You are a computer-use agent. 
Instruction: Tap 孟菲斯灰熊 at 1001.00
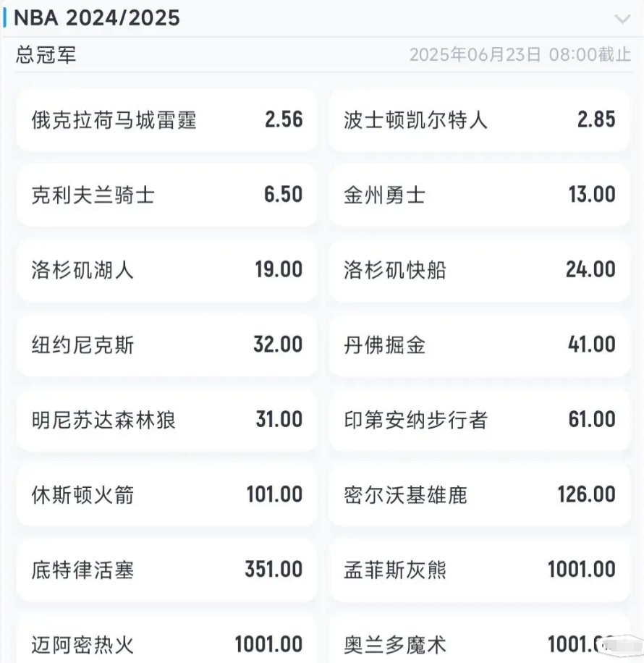[480, 570]
